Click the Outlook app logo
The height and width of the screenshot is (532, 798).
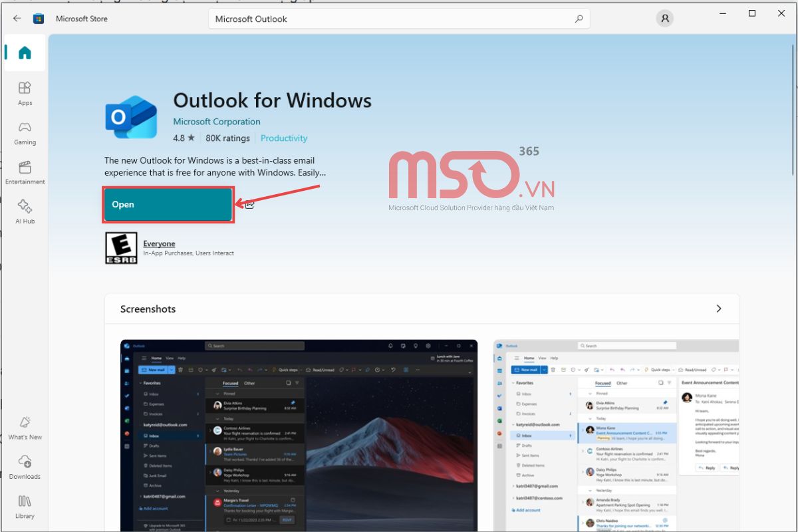coord(131,117)
